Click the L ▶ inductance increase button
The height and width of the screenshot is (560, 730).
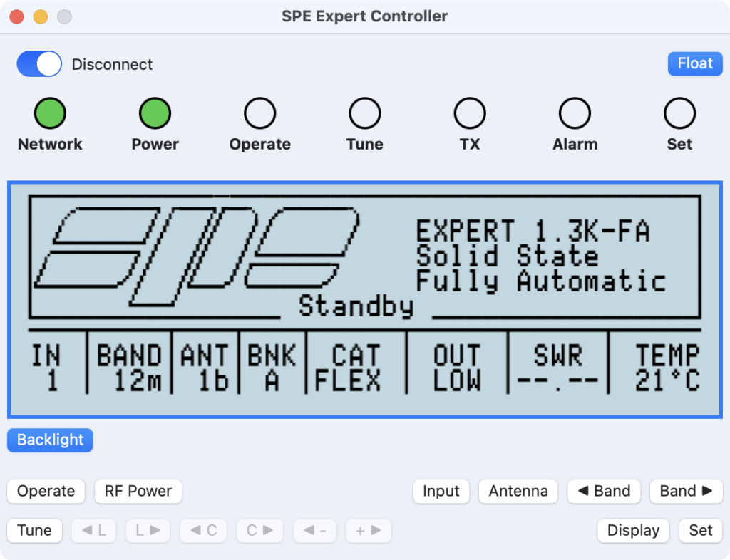tap(148, 531)
